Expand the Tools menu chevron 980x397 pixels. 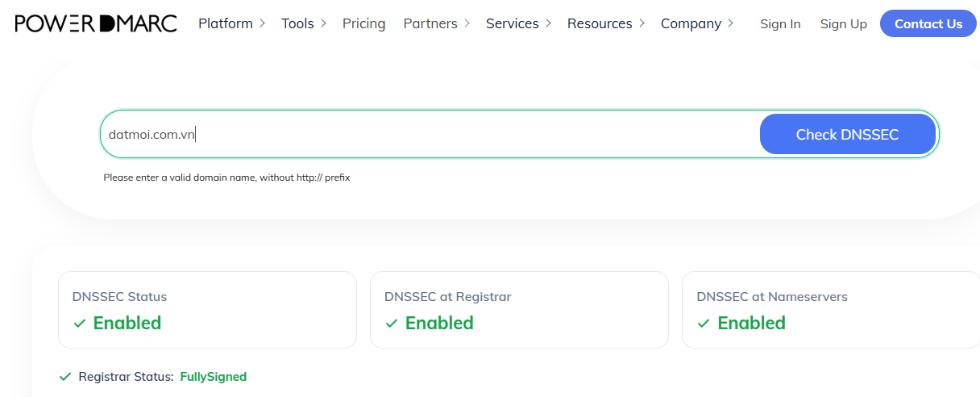[x=323, y=23]
